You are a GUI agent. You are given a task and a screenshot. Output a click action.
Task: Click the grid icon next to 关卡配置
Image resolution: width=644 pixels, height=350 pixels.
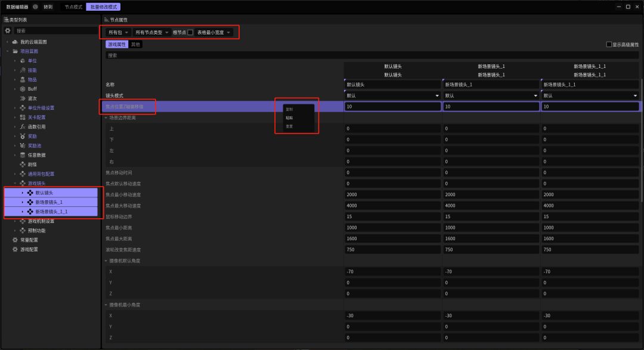pos(23,117)
